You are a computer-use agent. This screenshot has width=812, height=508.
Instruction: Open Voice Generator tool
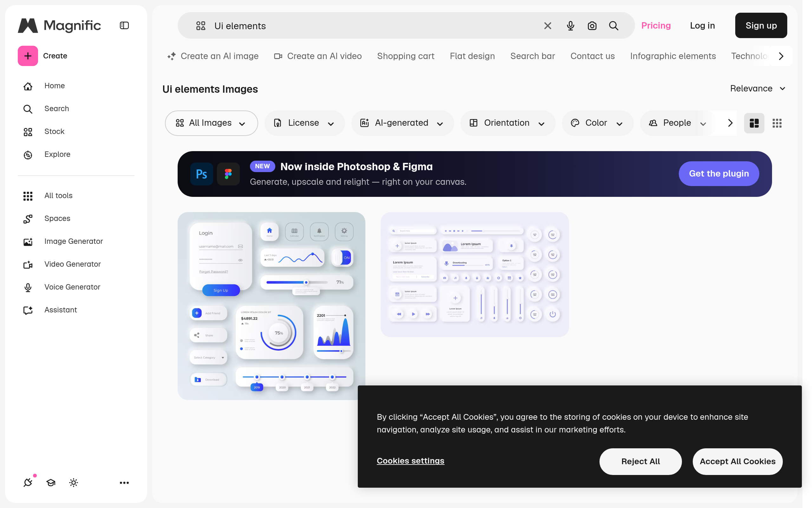pyautogui.click(x=62, y=287)
